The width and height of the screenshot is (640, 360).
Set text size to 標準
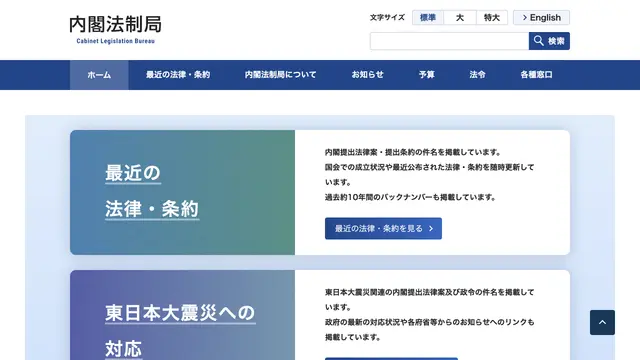click(428, 18)
